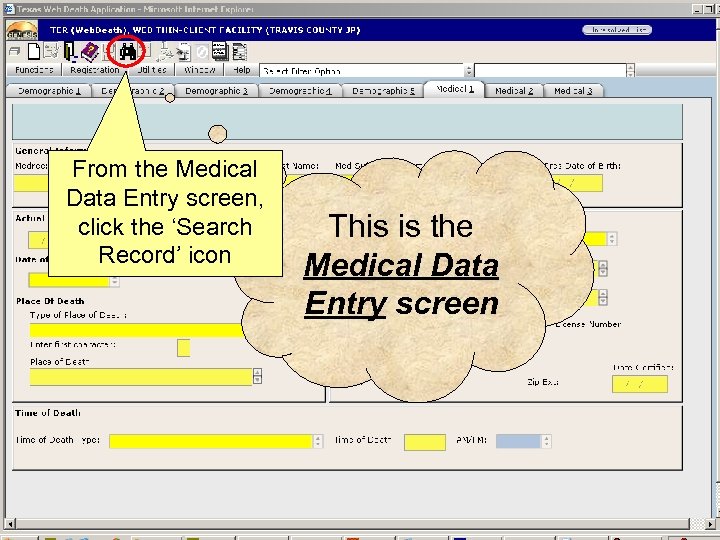Open the Functions menu

34,70
